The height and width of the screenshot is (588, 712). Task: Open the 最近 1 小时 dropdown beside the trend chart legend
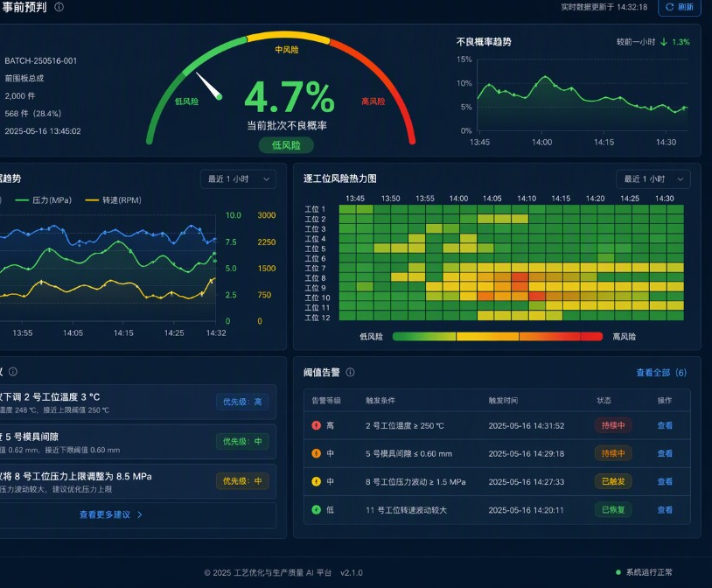(x=238, y=179)
